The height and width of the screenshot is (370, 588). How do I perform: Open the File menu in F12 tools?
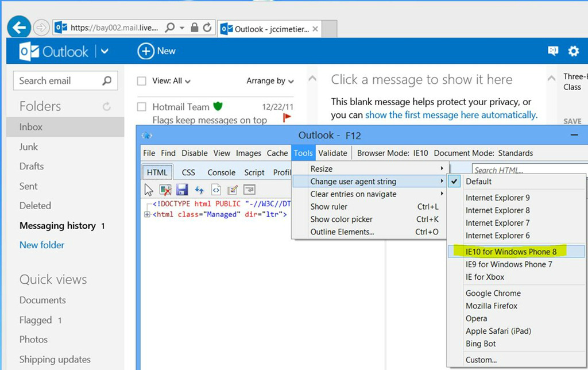click(149, 153)
